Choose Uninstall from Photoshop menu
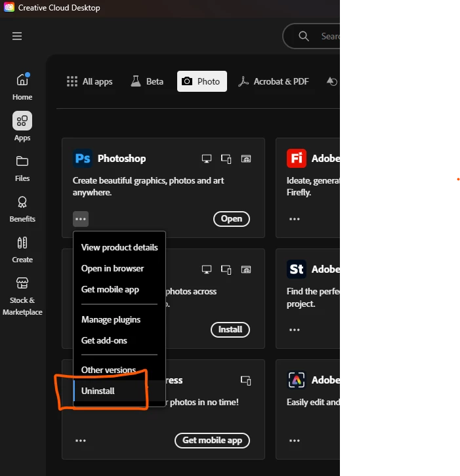 point(119,391)
